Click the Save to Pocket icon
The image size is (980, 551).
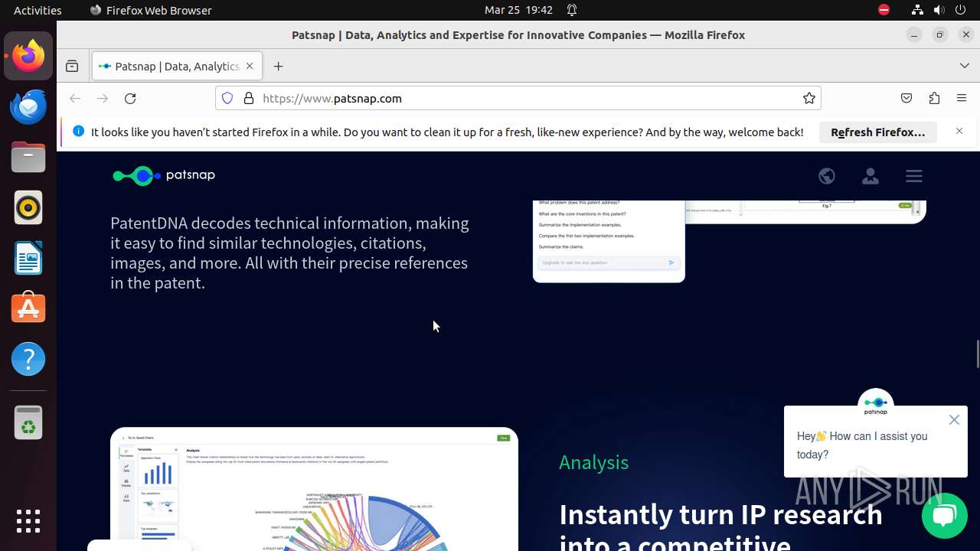tap(906, 98)
